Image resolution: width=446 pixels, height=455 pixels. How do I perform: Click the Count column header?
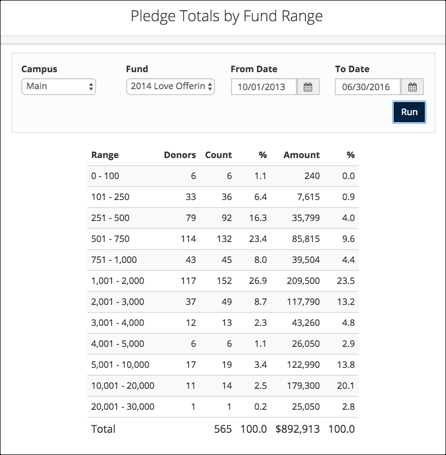218,155
